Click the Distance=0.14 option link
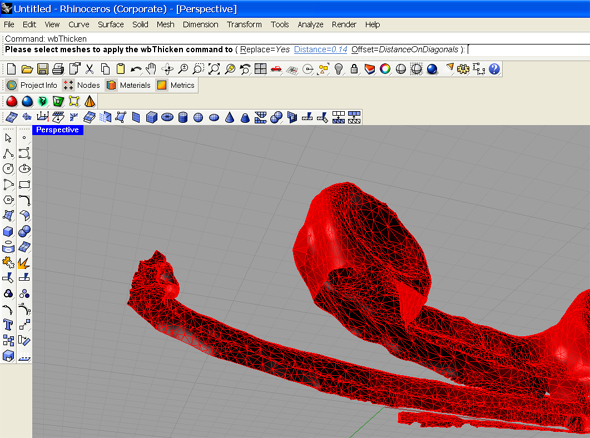590x438 pixels. pos(321,50)
